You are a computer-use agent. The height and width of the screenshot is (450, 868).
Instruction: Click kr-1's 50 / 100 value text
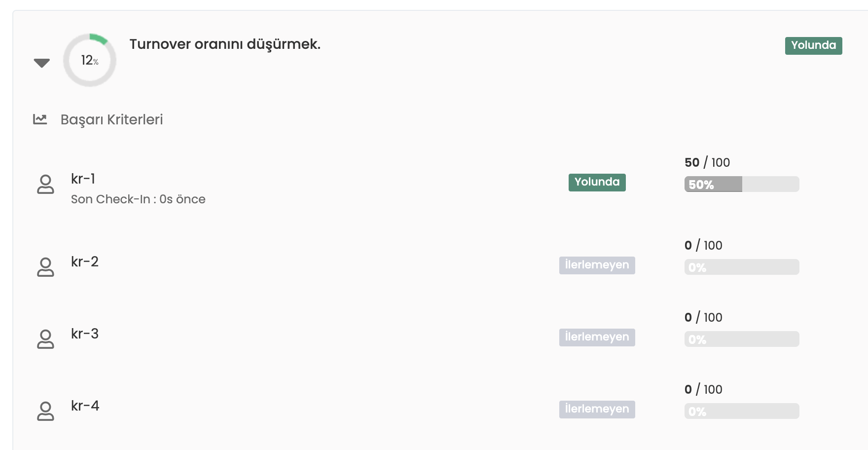click(707, 162)
